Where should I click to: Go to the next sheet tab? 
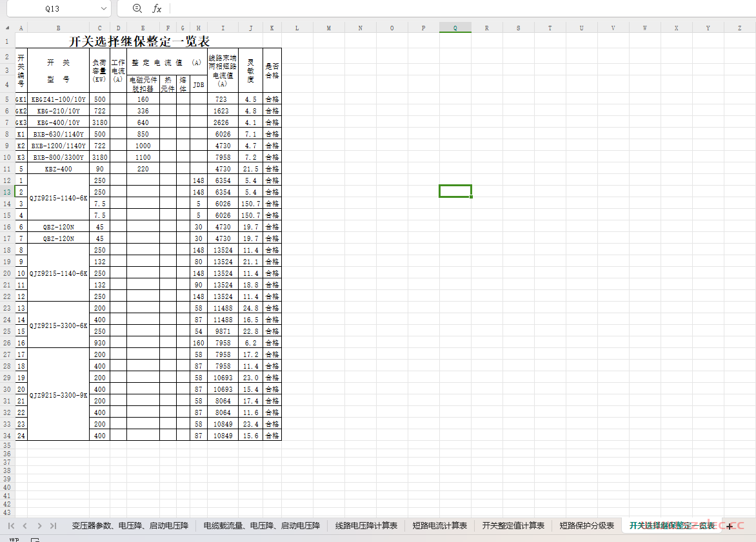coord(39,526)
